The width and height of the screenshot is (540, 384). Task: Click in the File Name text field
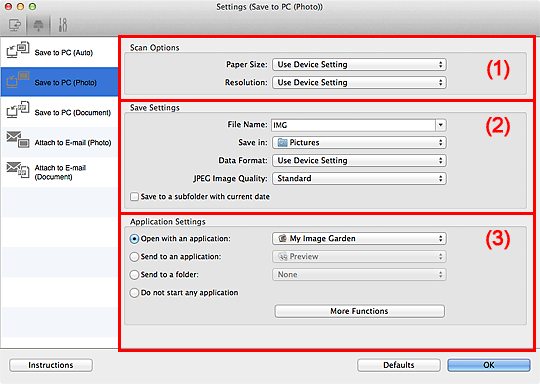pos(353,125)
